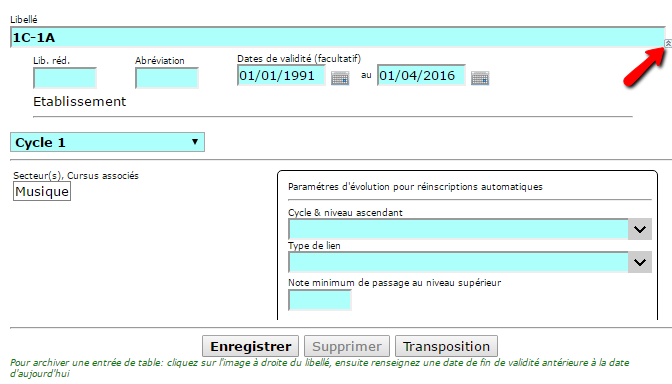Click the Dates de validité (facultatif) label
Image resolution: width=672 pixels, height=384 pixels.
[299, 59]
